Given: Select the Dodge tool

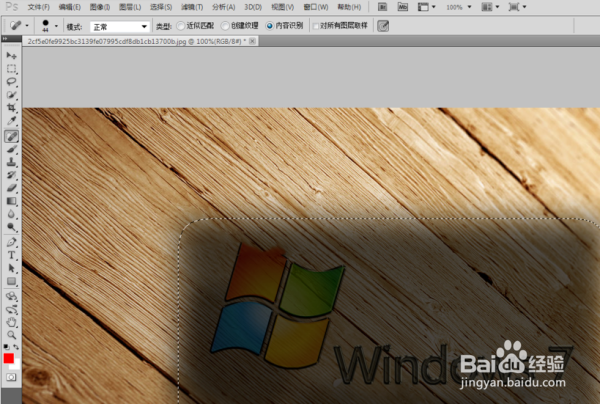Looking at the screenshot, I should [x=11, y=228].
